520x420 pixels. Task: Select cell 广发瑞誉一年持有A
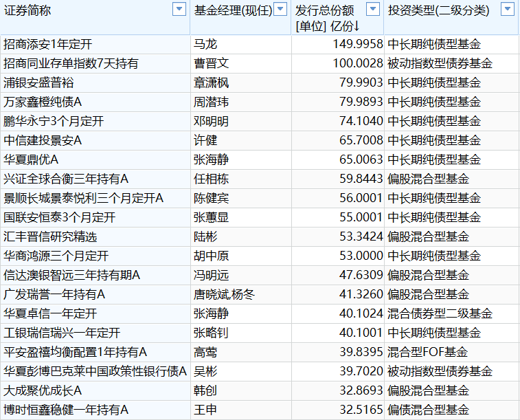[95, 294]
